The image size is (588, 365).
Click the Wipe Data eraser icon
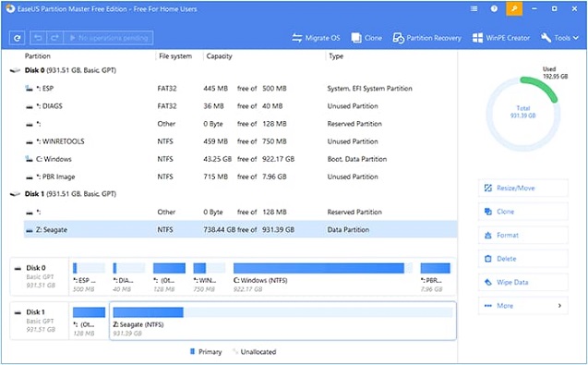click(488, 282)
